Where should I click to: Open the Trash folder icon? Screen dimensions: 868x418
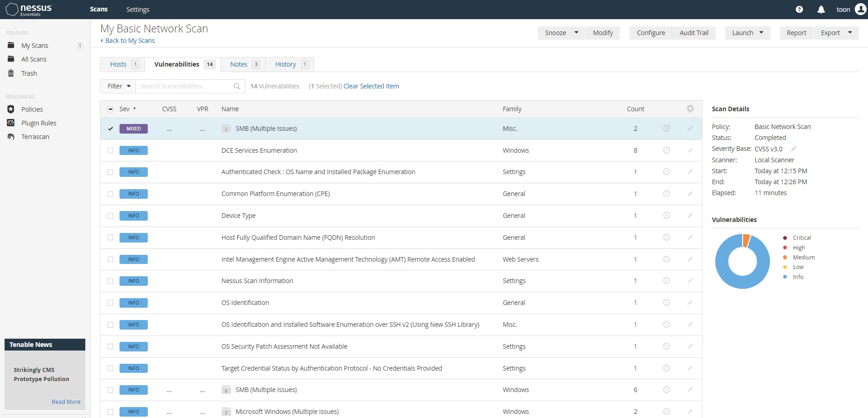pyautogui.click(x=11, y=73)
